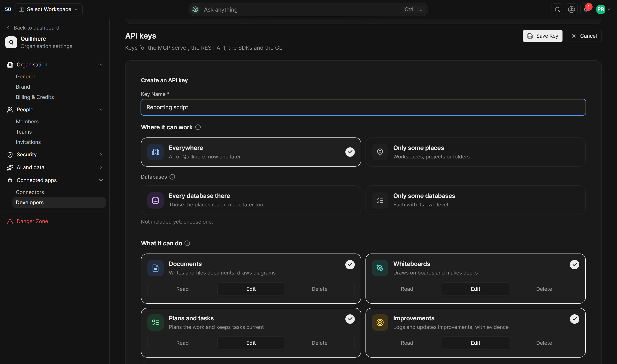This screenshot has height=364, width=617.
Task: Open the search icon in top bar
Action: pos(557,9)
